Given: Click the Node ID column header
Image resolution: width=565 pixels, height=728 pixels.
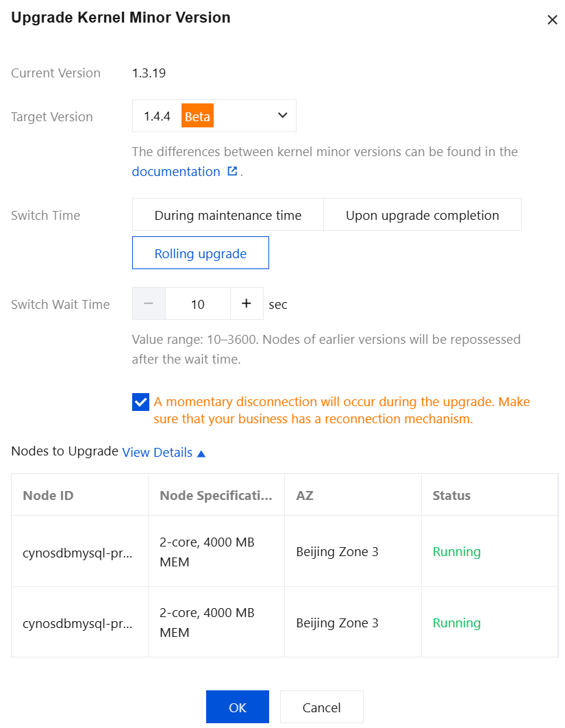Looking at the screenshot, I should (48, 495).
